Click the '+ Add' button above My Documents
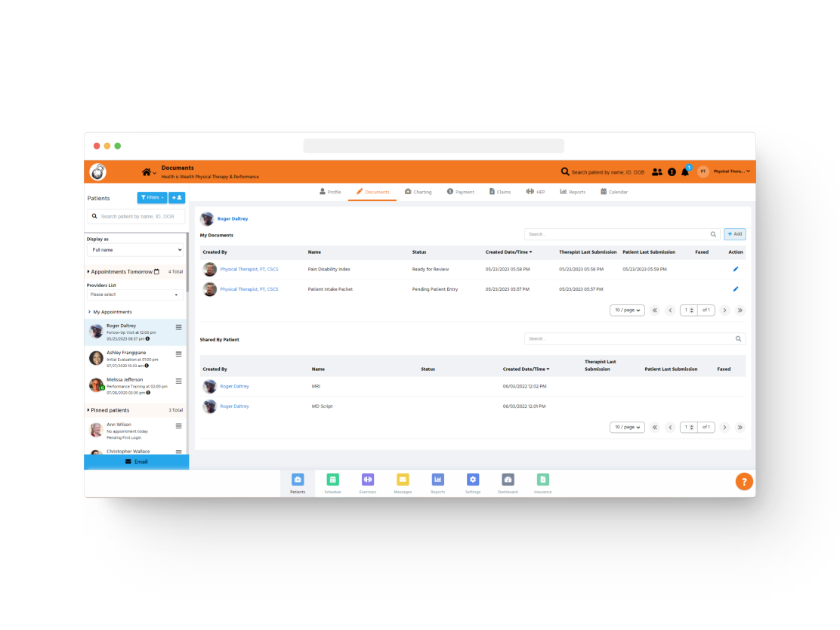The height and width of the screenshot is (630, 840). 733,234
